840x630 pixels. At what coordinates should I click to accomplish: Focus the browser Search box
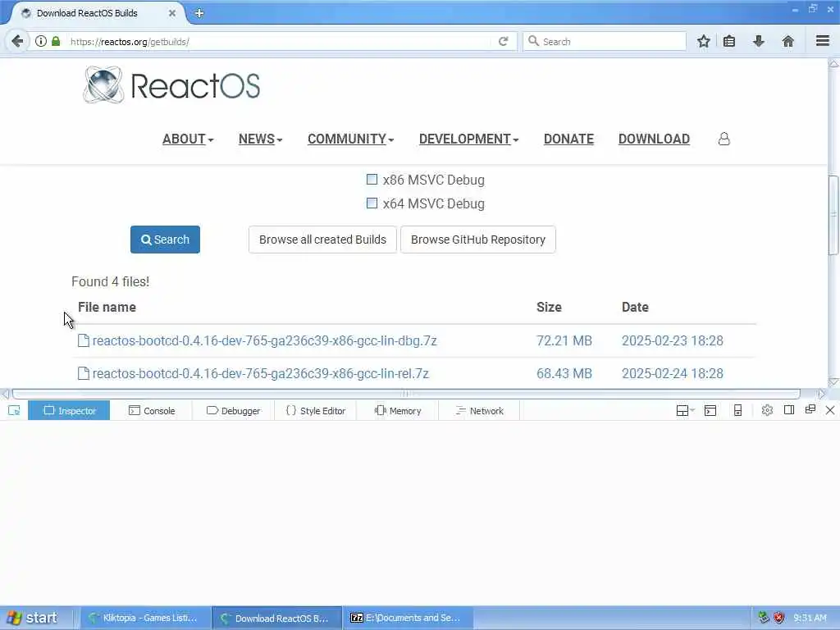[605, 41]
